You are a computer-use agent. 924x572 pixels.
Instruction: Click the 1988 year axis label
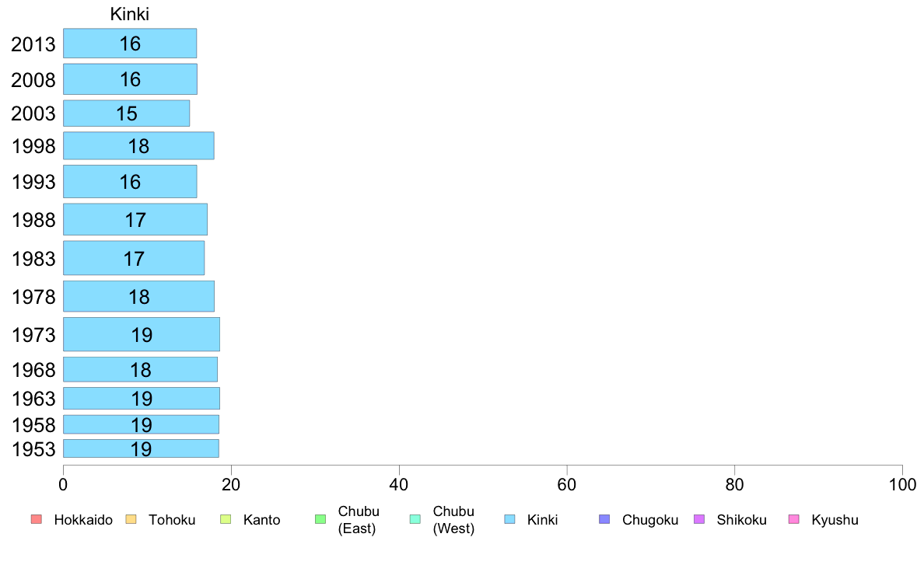(x=33, y=220)
